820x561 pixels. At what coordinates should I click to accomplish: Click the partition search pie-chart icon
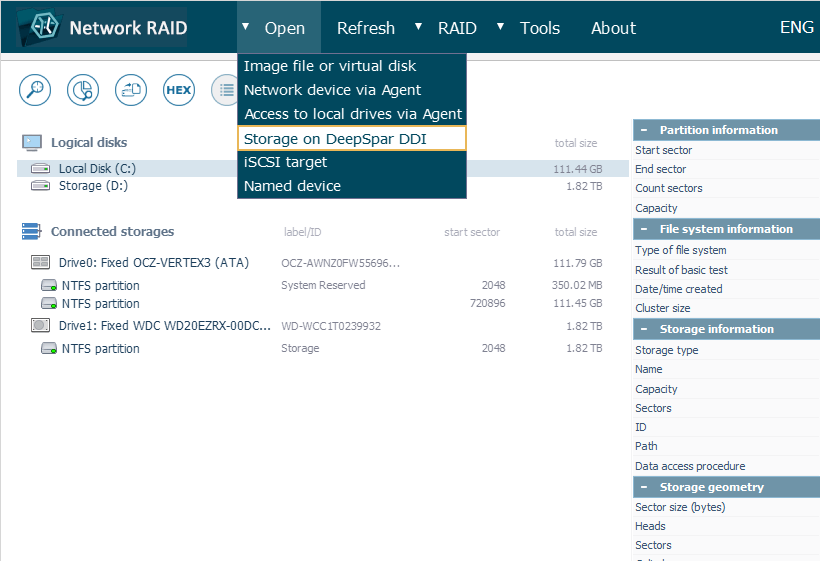tap(83, 90)
